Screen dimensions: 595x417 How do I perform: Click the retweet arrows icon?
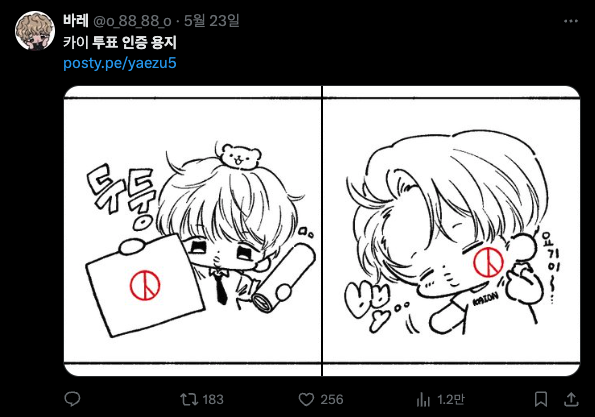click(189, 399)
